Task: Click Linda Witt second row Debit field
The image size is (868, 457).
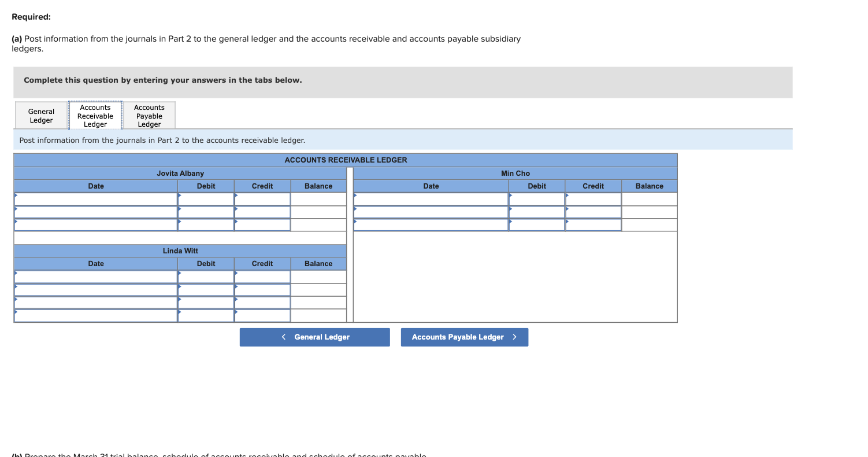Action: (206, 289)
